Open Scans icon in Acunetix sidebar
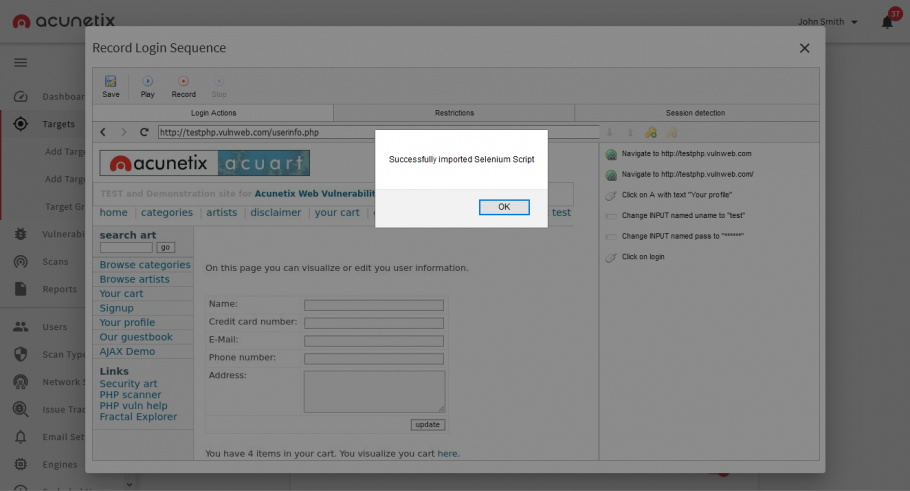This screenshot has height=491, width=910. tap(21, 262)
